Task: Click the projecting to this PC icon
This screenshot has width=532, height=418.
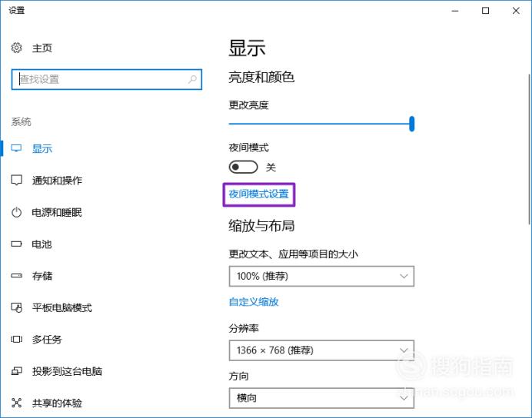Action: coord(16,371)
